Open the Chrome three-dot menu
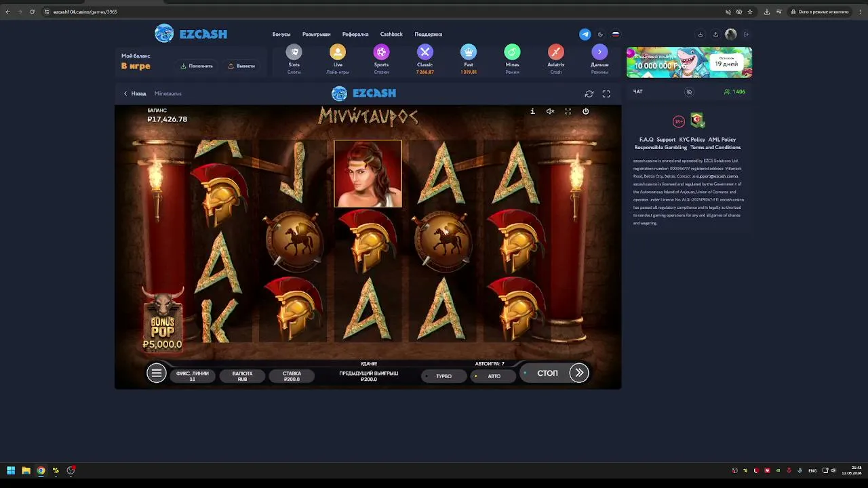This screenshot has width=868, height=488. tap(860, 12)
